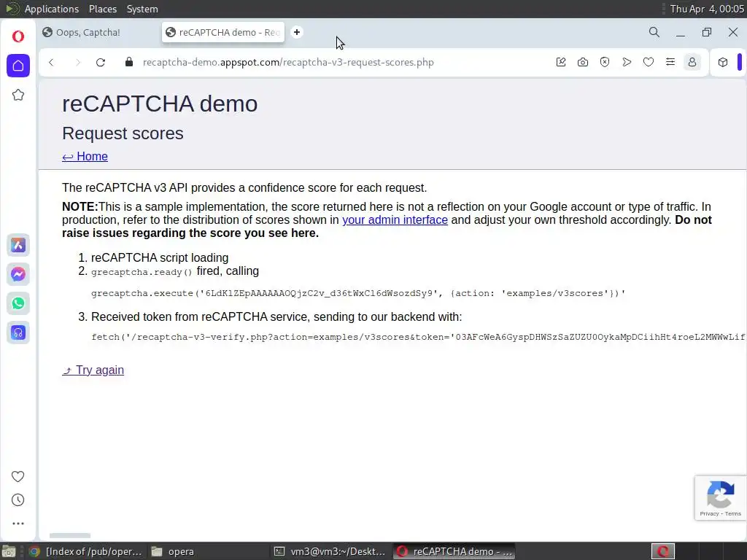Open the Places menu

click(102, 9)
